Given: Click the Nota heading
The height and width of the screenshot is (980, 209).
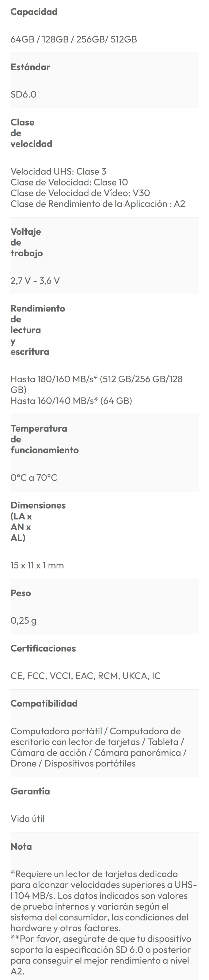Looking at the screenshot, I should 21,846.
